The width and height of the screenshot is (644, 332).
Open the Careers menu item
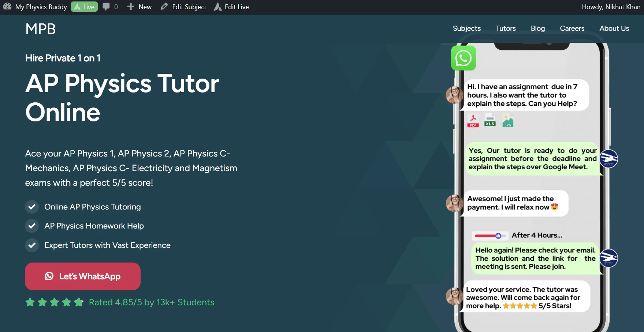(x=572, y=29)
